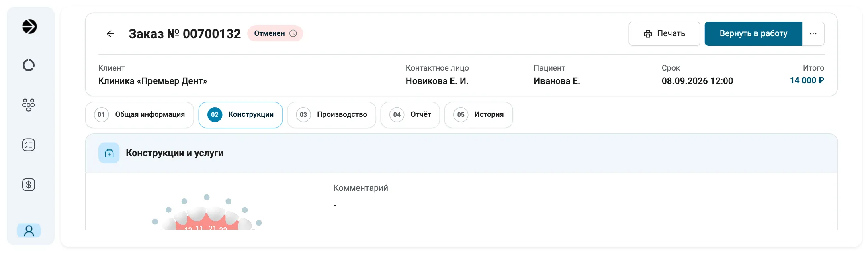The image size is (868, 253).
Task: Click client name Клиника «Премьер Дент»
Action: tap(153, 81)
